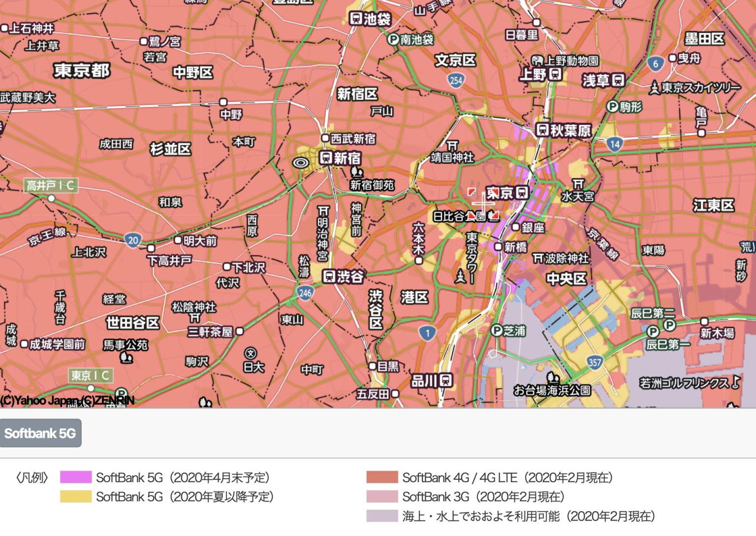Click the Route 357 road shield
756x536 pixels.
(594, 361)
